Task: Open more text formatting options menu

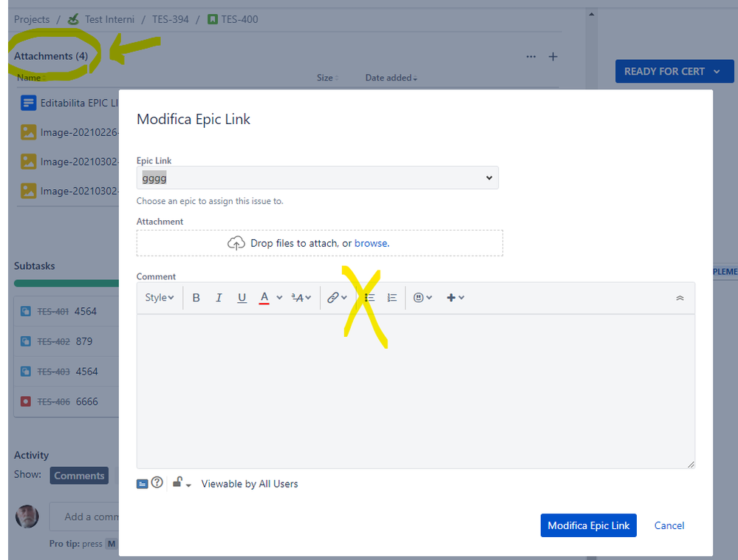Action: click(x=301, y=298)
